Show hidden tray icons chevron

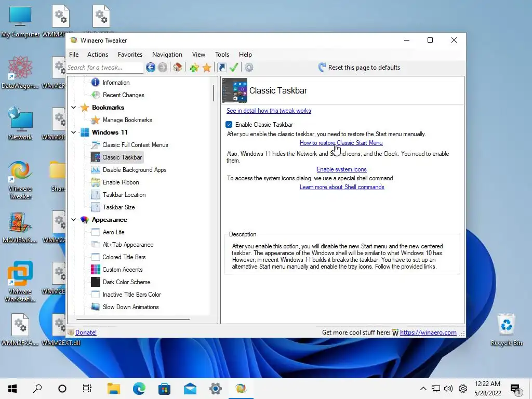click(423, 389)
